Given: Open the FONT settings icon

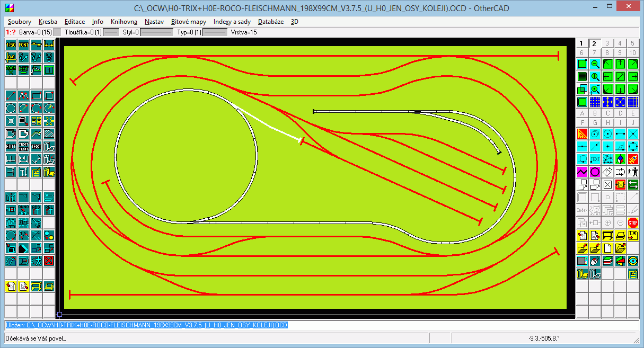Looking at the screenshot, I should [23, 44].
